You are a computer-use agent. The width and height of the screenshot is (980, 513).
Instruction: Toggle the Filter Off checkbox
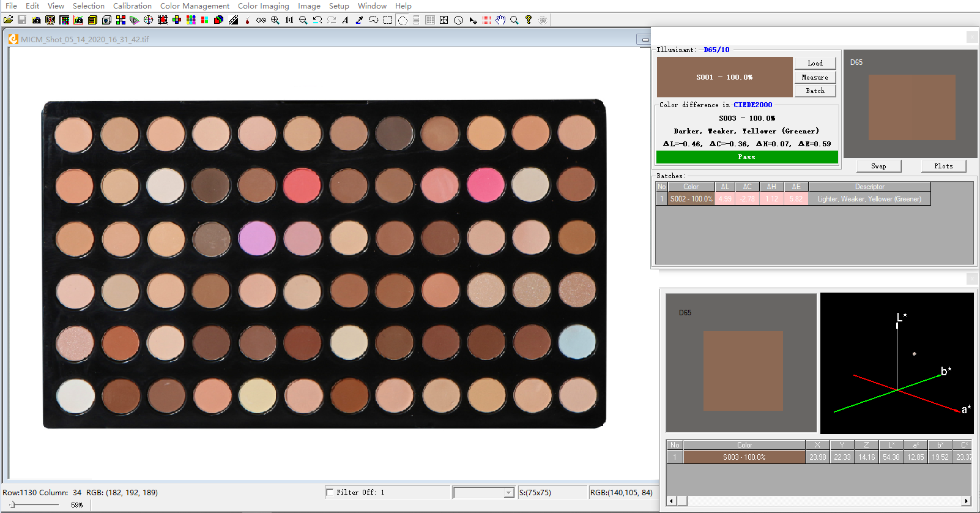[x=330, y=492]
